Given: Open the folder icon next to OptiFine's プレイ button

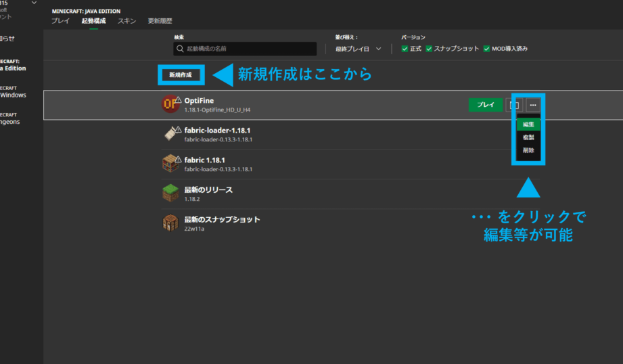Looking at the screenshot, I should [x=514, y=106].
